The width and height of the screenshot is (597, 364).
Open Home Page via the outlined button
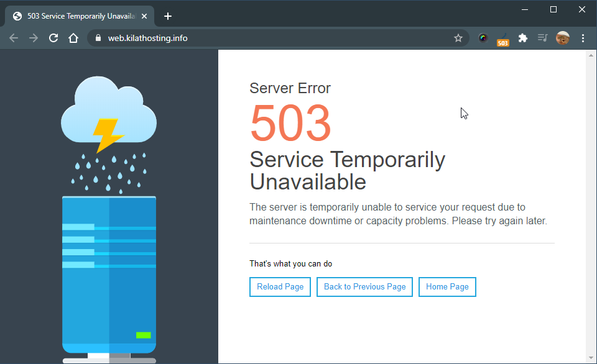click(447, 286)
